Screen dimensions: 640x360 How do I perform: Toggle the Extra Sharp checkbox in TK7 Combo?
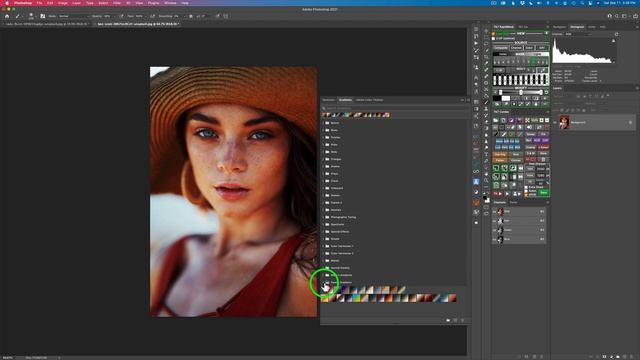click(x=526, y=187)
